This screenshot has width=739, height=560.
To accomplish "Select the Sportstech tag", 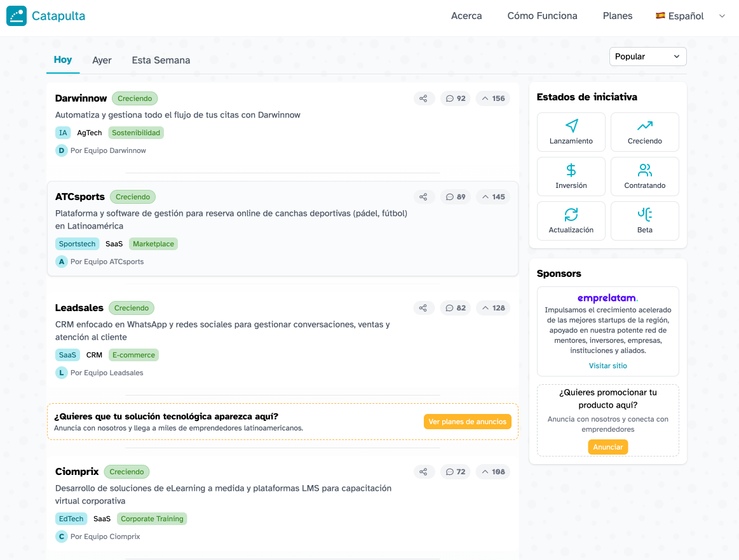I will tap(77, 244).
